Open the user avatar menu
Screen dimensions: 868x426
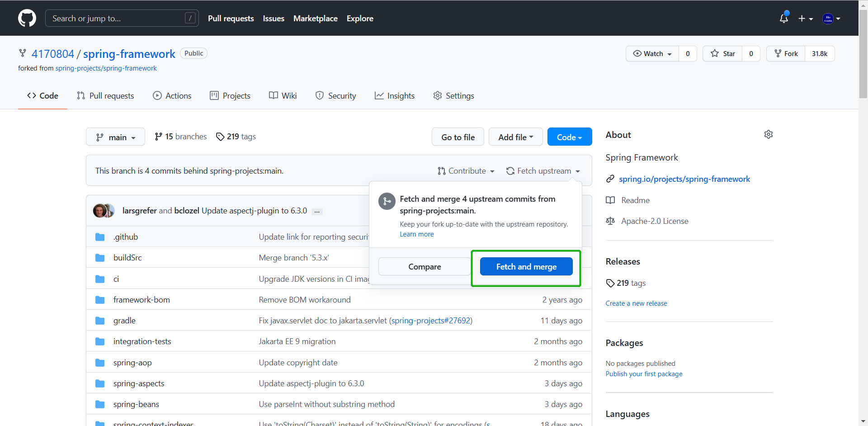coord(831,19)
